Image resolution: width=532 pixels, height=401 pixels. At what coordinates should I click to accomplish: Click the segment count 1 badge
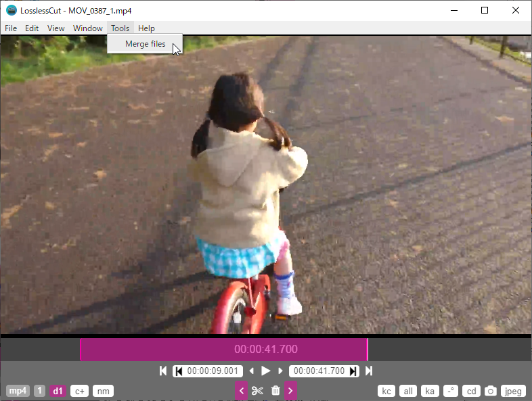pos(39,391)
